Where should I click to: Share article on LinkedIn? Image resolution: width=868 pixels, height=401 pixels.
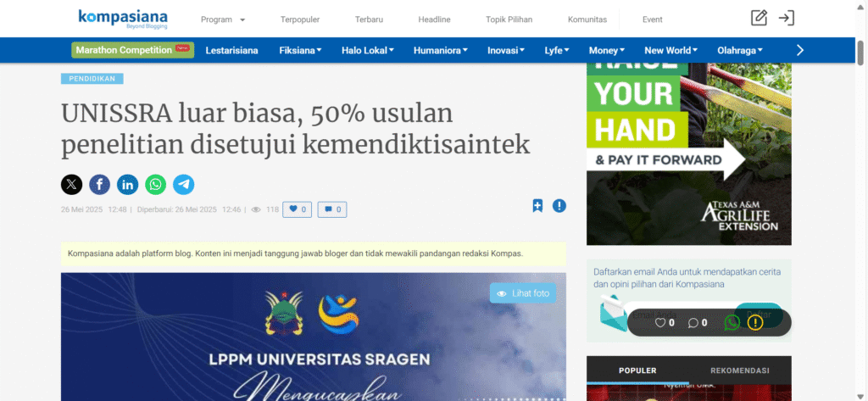coord(127,185)
